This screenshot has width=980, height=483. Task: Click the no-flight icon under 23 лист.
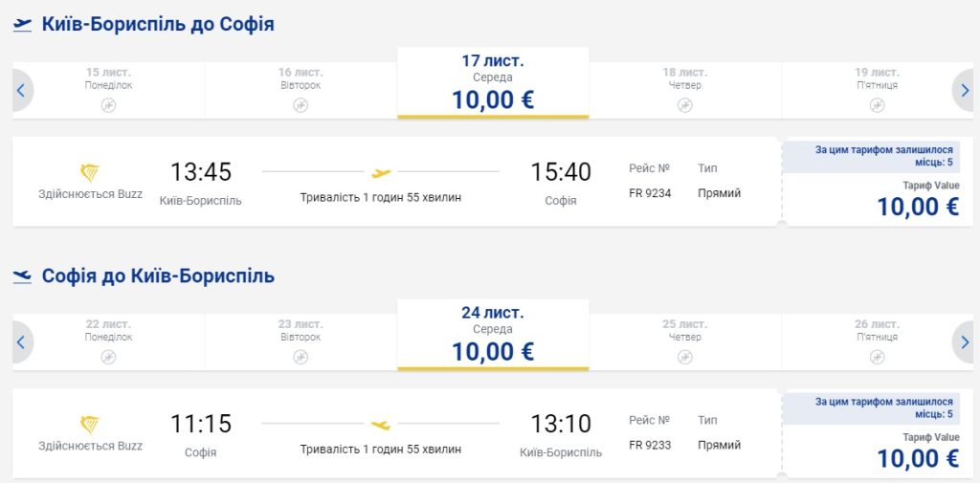[x=301, y=357]
